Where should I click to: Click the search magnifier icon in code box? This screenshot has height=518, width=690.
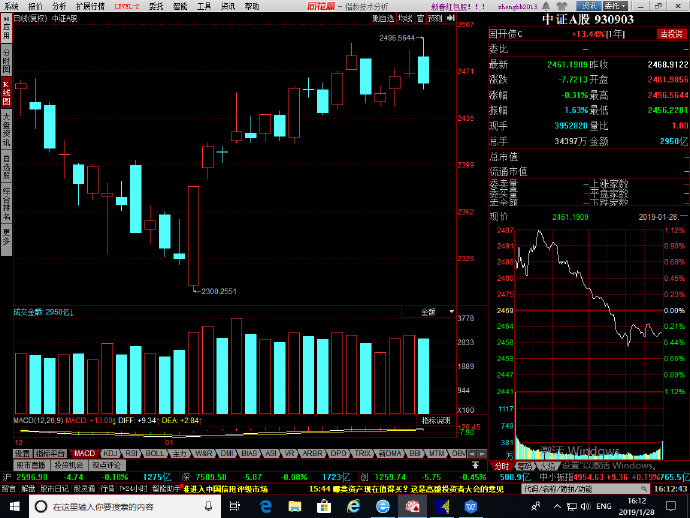point(644,489)
